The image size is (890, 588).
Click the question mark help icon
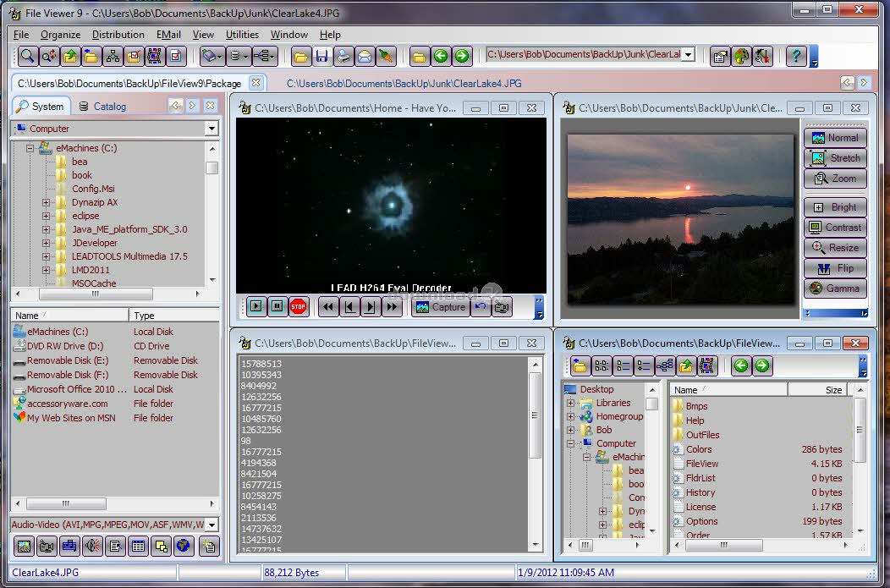(x=795, y=57)
